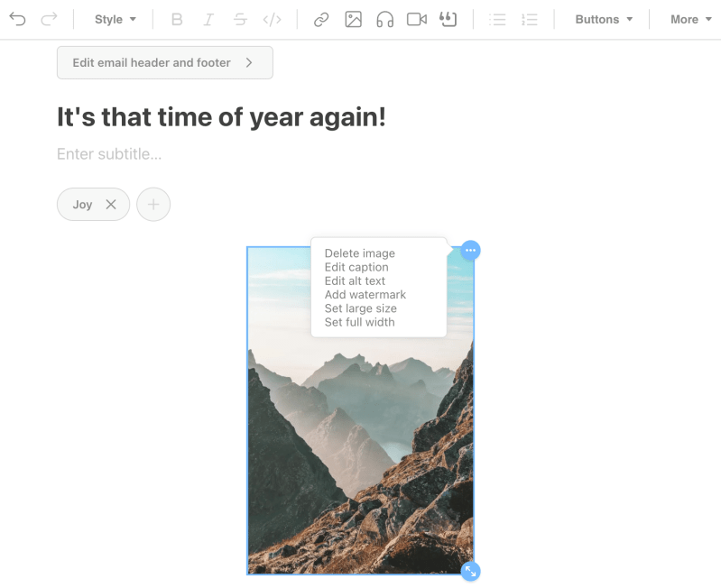Toggle italic formatting
The height and width of the screenshot is (588, 721).
[x=208, y=19]
